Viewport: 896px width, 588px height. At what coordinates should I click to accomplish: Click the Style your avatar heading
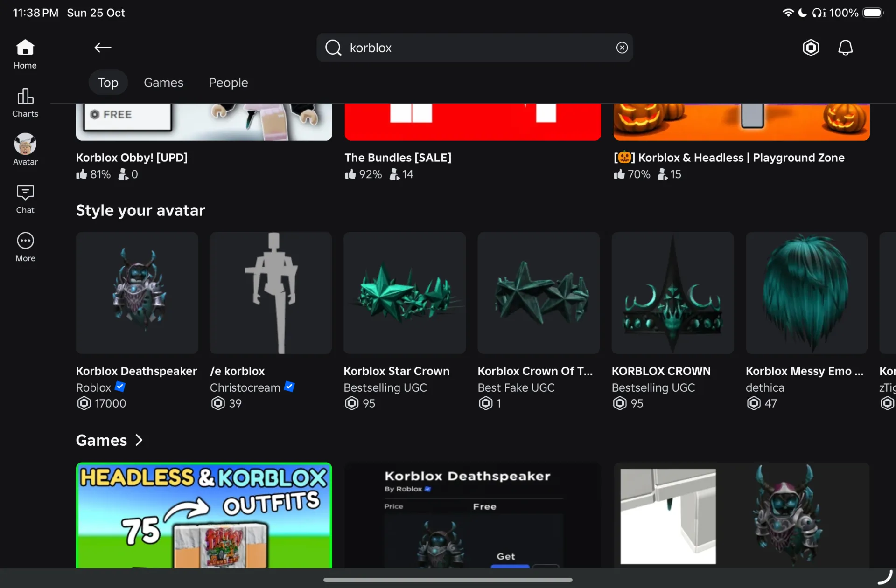pos(140,210)
